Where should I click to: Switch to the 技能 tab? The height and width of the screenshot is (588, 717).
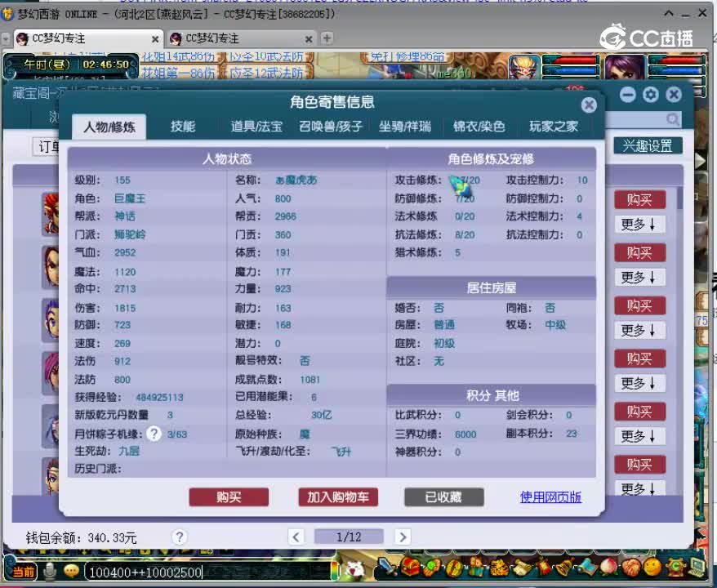tap(183, 127)
